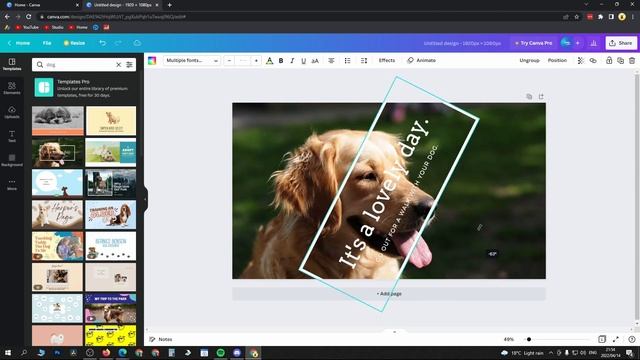Viewport: 640px width, 360px height.
Task: Open the Text sidebar tab
Action: [12, 136]
